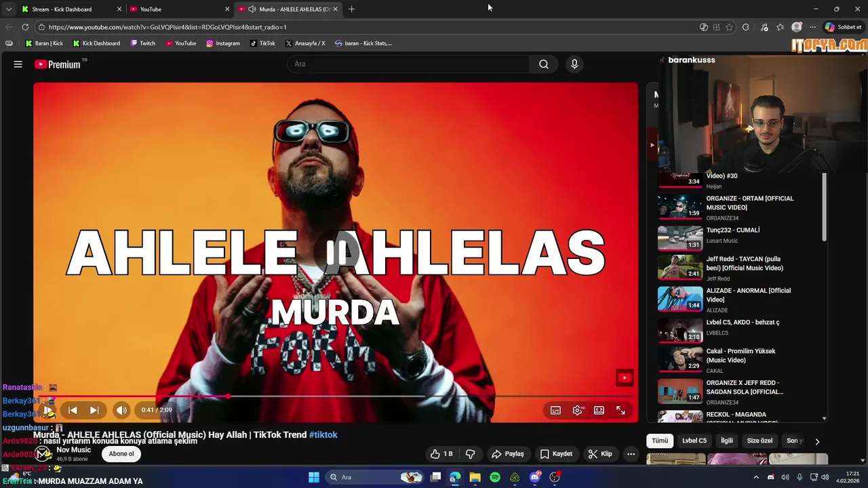This screenshot has width=868, height=488.
Task: Create a clip with the Klip button
Action: click(x=601, y=454)
